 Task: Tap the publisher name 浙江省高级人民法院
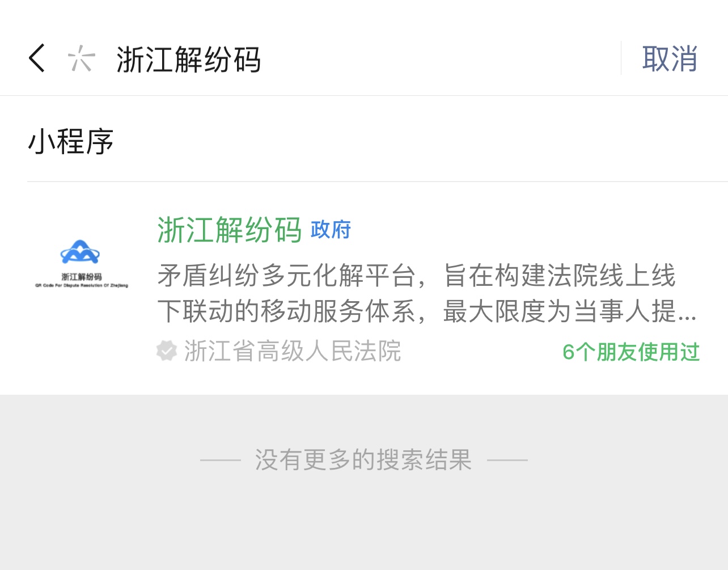click(x=293, y=351)
